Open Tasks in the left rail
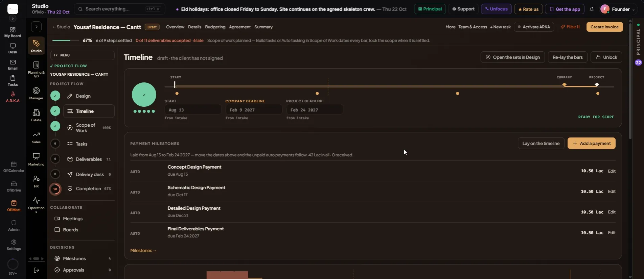 13,81
